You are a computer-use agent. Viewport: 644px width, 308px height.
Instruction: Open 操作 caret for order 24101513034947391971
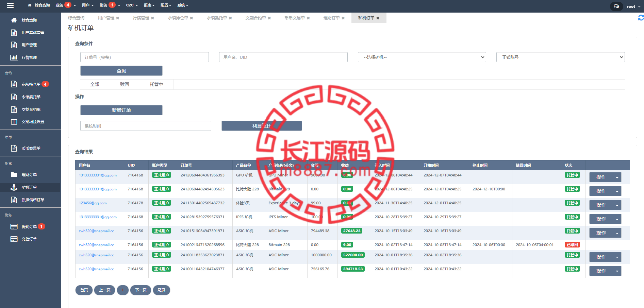pos(617,233)
